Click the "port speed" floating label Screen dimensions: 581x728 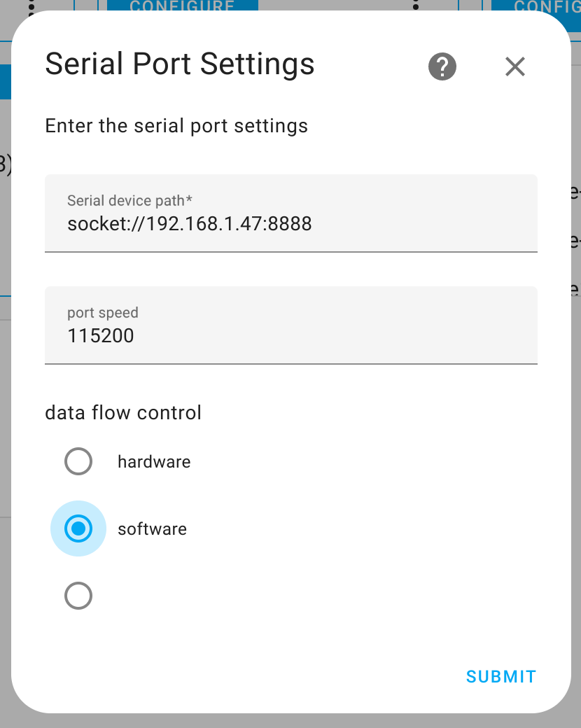pyautogui.click(x=103, y=313)
